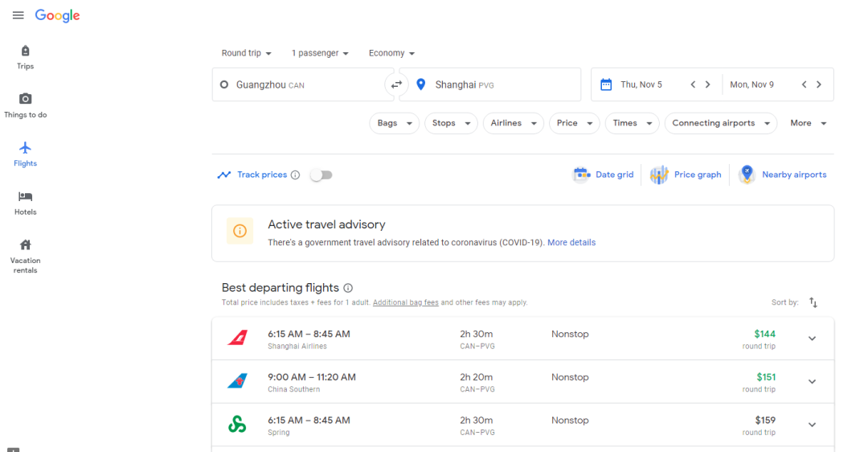Click the Google logo
The image size is (868, 452).
click(x=58, y=15)
